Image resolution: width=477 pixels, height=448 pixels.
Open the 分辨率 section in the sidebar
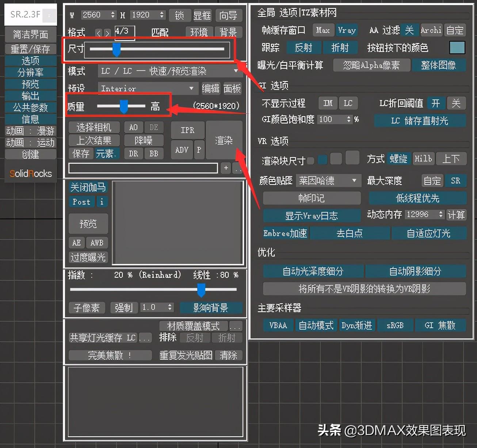(31, 72)
